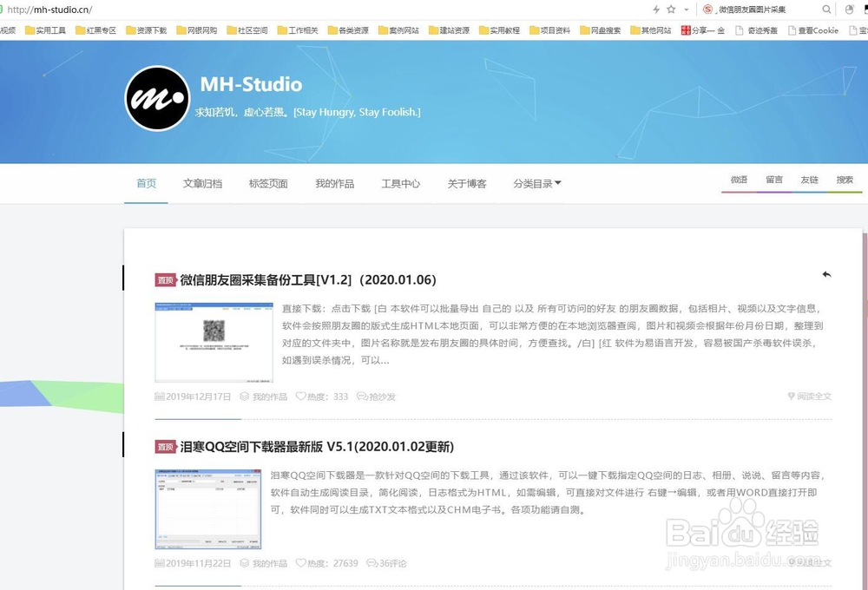Open the 搜索 link
The height and width of the screenshot is (590, 868).
tap(845, 180)
